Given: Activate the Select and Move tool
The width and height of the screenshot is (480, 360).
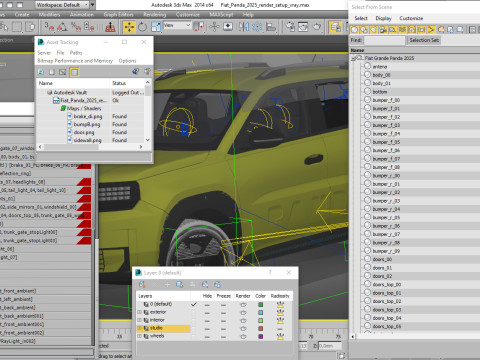Looking at the screenshot, I should coord(129,27).
